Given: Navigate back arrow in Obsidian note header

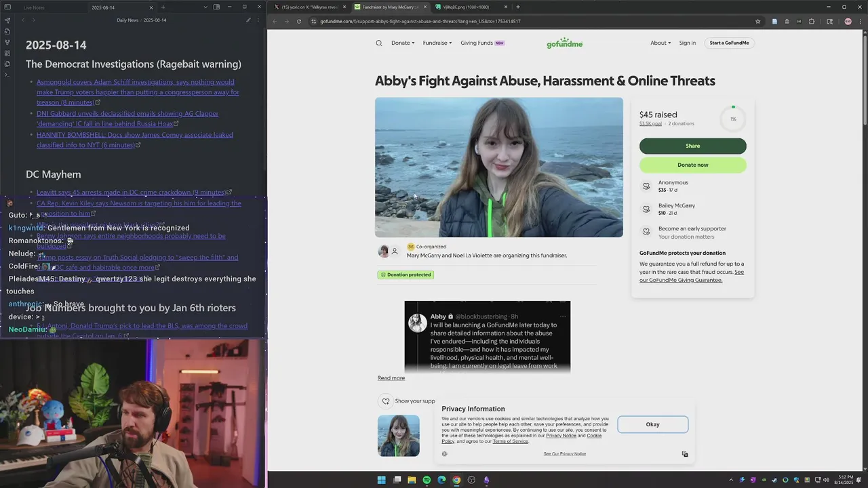Looking at the screenshot, I should (23, 20).
